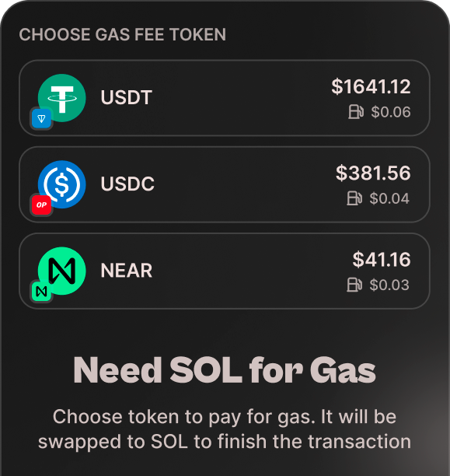Click the gas pump icon beside $0.04

click(354, 198)
